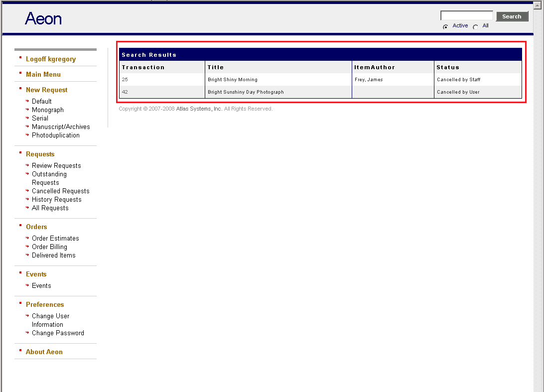Select the Serial request form
Screen dimensions: 544x392
click(40, 118)
